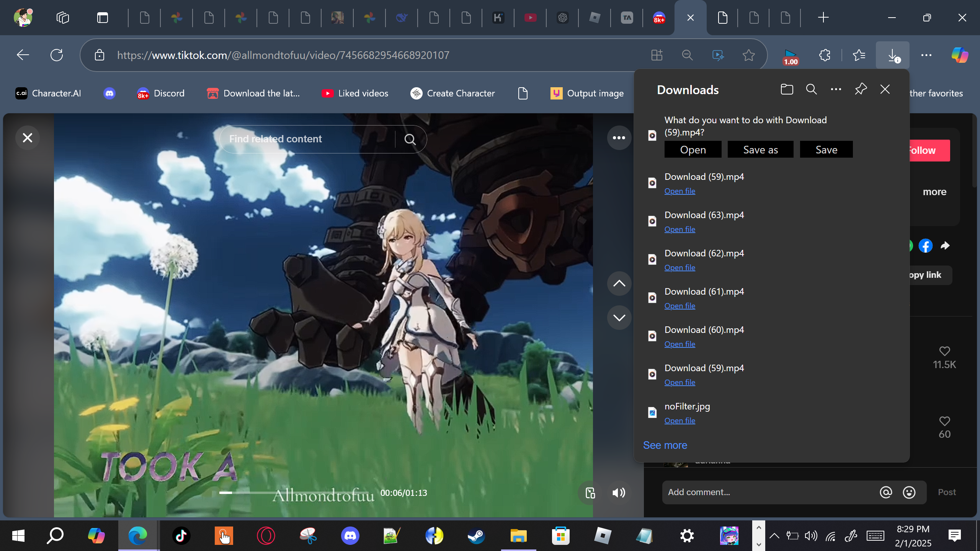The height and width of the screenshot is (551, 980).
Task: Go to previous video with up chevron
Action: (619, 284)
